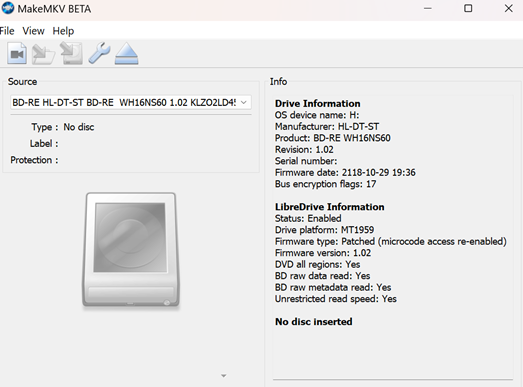Click the Open files video camera icon
523x387 pixels.
pyautogui.click(x=17, y=53)
